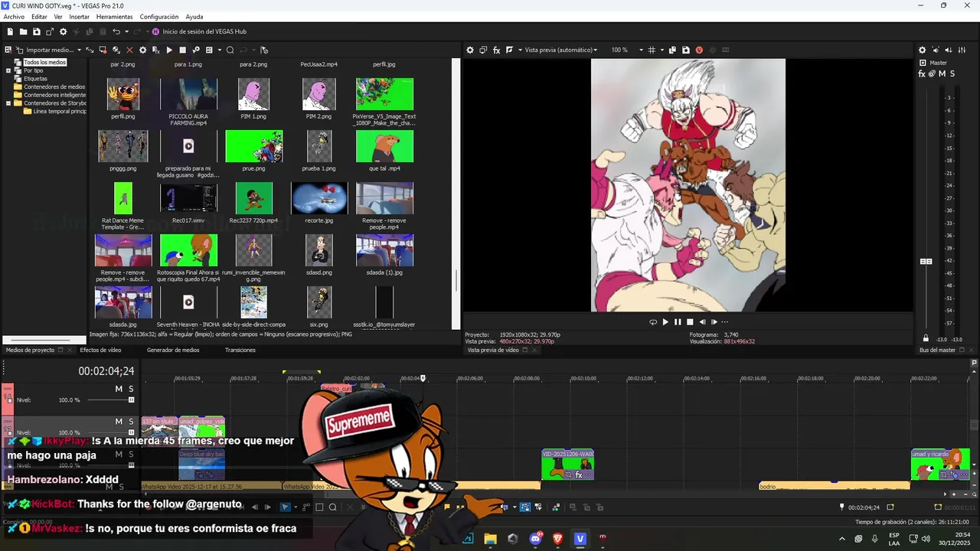The image size is (980, 551).
Task: Select que tal .mp4 thumbnail
Action: 384,146
